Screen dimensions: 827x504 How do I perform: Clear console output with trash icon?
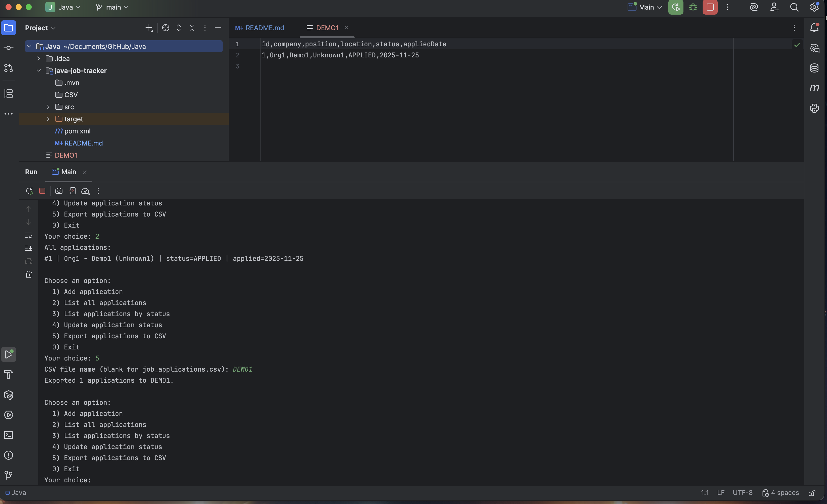pyautogui.click(x=28, y=274)
